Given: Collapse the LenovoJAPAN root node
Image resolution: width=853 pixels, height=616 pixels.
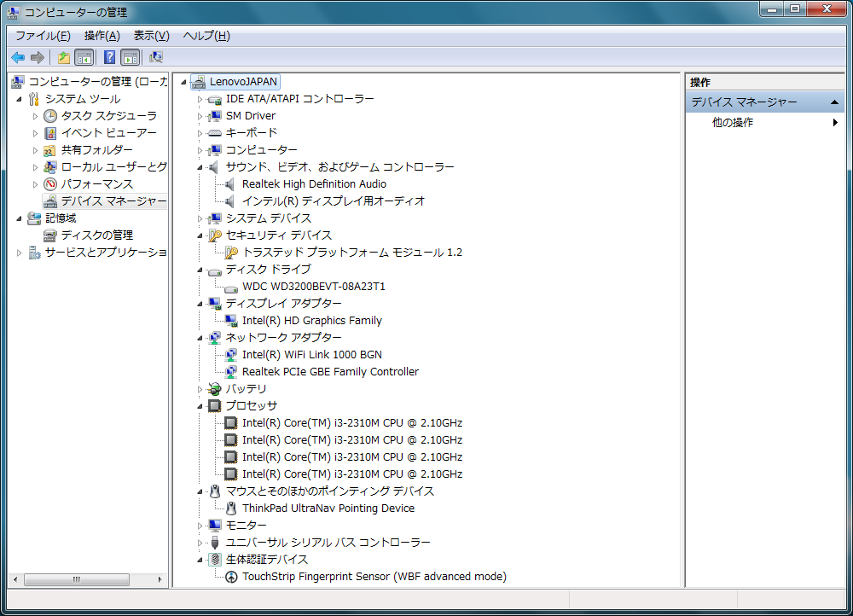Looking at the screenshot, I should point(184,82).
